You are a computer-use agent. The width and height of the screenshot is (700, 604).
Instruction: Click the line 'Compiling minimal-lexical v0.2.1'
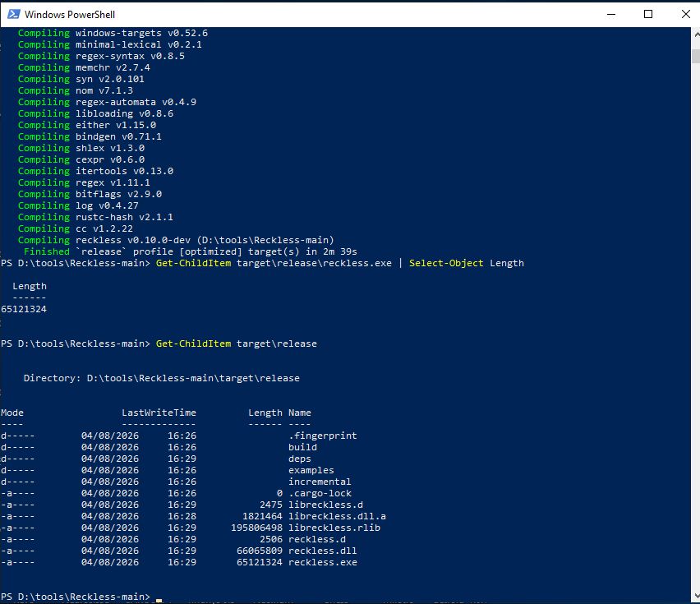pyautogui.click(x=109, y=44)
